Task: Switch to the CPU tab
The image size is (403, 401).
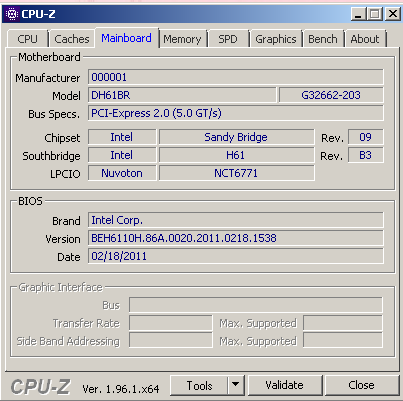Action: pyautogui.click(x=27, y=39)
